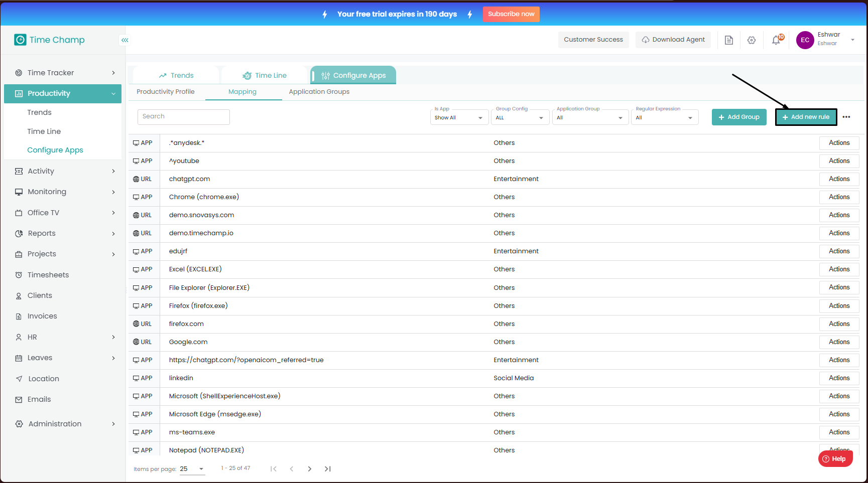Click the Time Champ logo

(49, 40)
